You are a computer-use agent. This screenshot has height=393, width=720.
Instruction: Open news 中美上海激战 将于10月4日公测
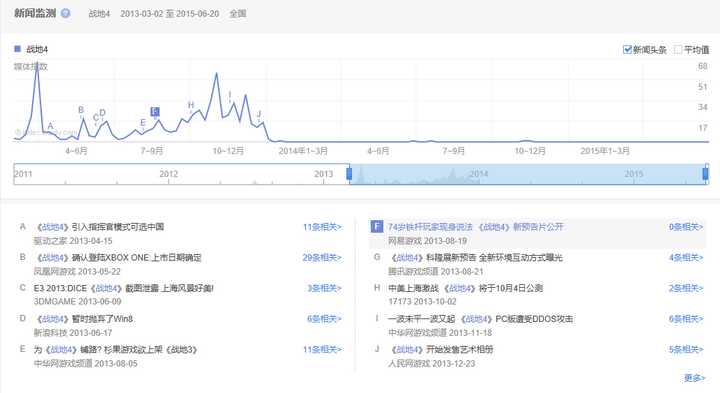(466, 288)
